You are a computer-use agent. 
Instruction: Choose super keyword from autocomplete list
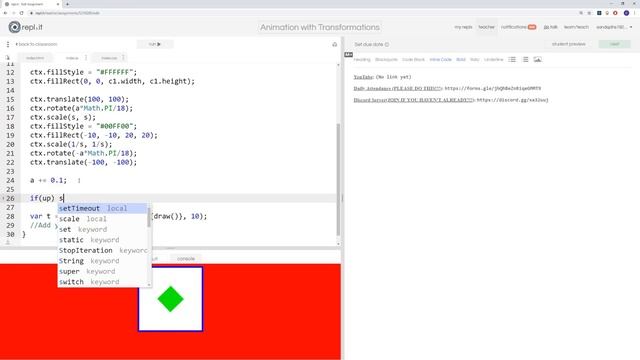pos(102,271)
